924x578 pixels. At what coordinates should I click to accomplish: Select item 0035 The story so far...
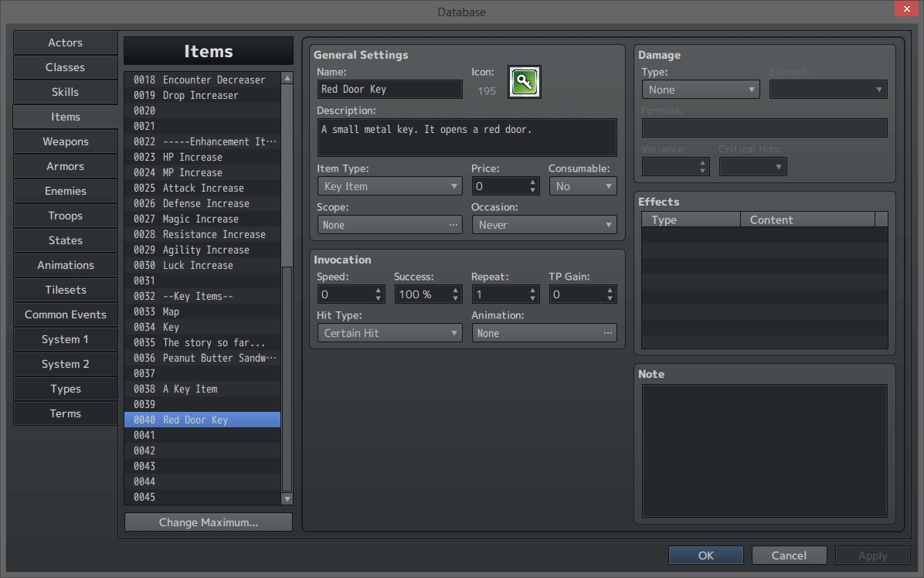(202, 342)
